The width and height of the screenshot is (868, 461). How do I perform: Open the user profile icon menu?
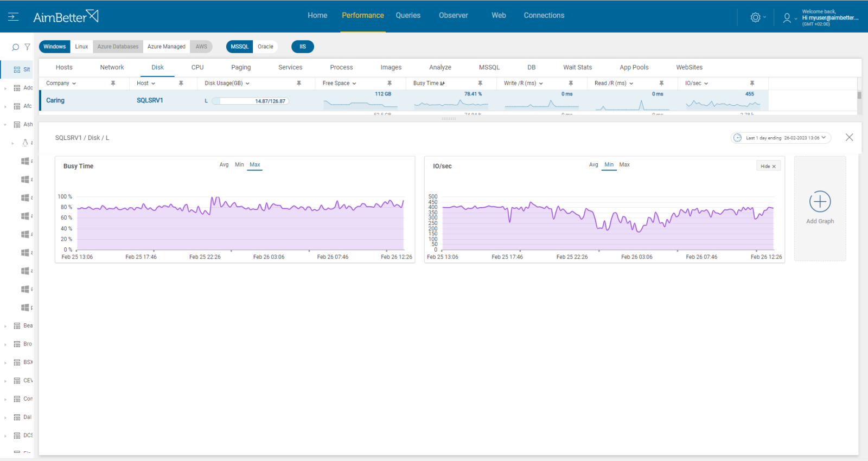coord(787,18)
